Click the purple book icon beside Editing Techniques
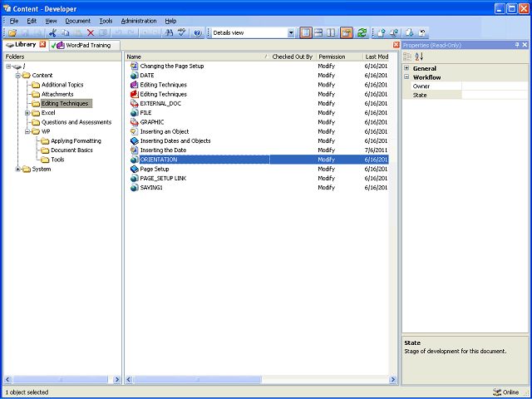 tap(135, 85)
